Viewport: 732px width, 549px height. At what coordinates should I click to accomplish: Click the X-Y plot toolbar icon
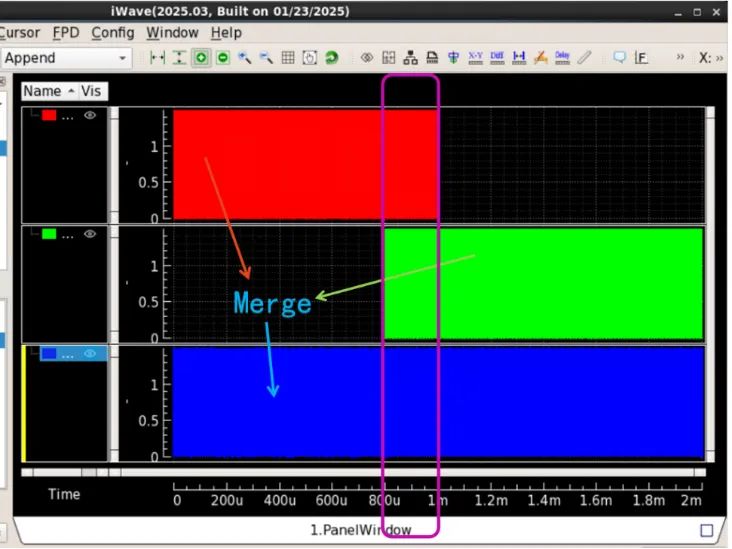[475, 58]
